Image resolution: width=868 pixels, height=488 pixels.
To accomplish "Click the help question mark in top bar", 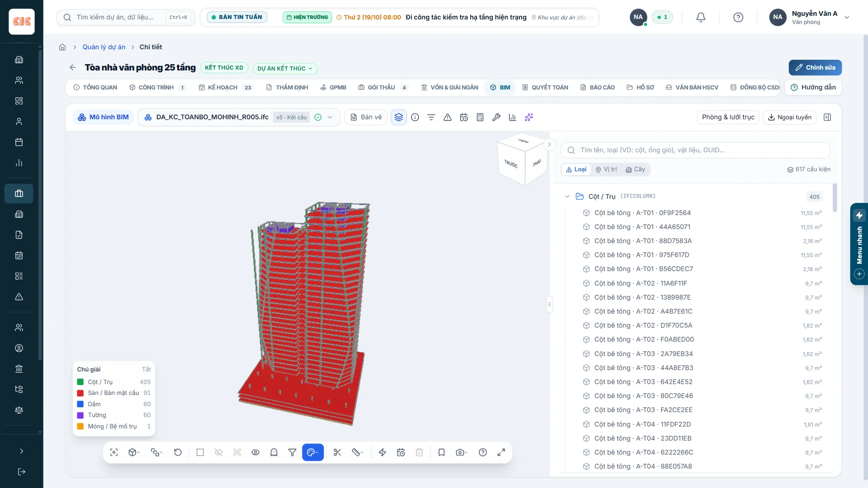I will pyautogui.click(x=738, y=17).
